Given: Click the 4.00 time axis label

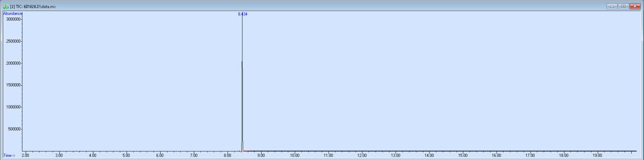Looking at the screenshot, I should point(92,156).
